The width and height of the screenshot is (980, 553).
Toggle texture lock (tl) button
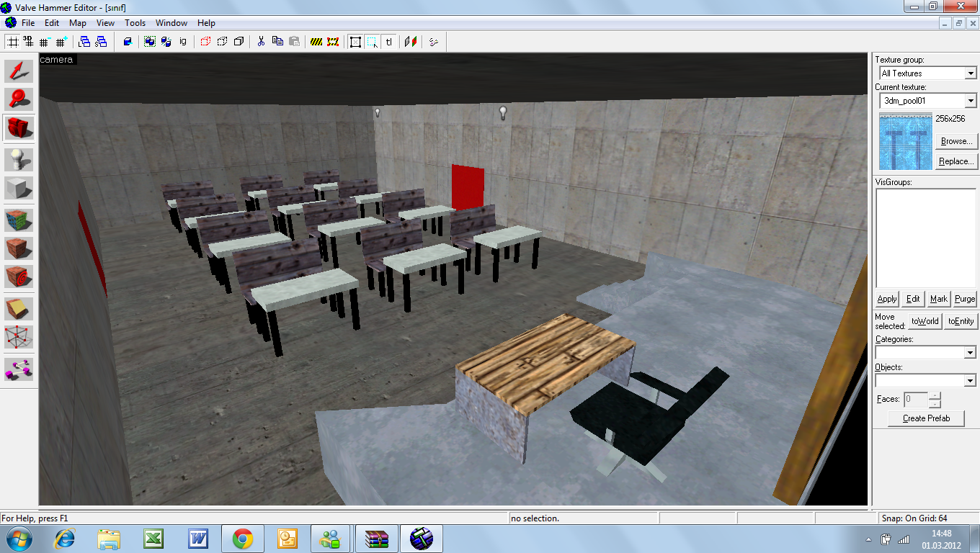pyautogui.click(x=389, y=42)
